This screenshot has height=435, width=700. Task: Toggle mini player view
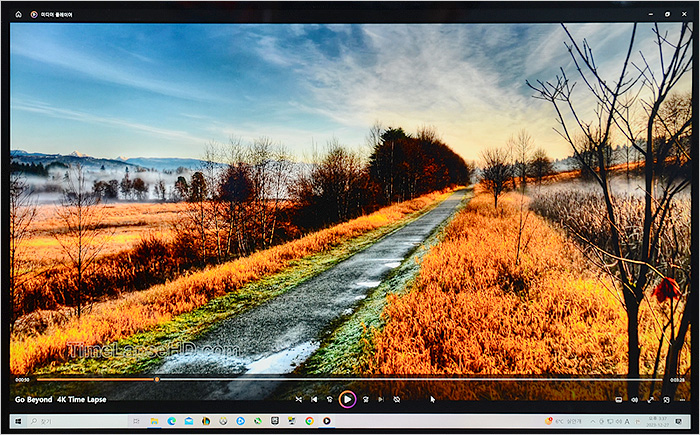[x=666, y=399]
